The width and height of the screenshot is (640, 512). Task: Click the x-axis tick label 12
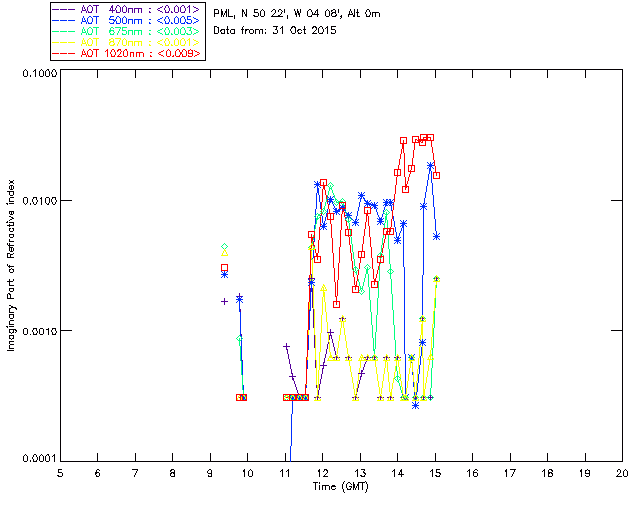tap(322, 473)
